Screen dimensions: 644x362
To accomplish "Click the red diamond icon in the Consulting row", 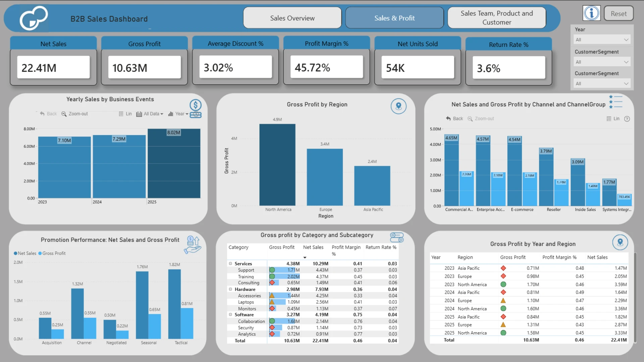I will tap(272, 283).
